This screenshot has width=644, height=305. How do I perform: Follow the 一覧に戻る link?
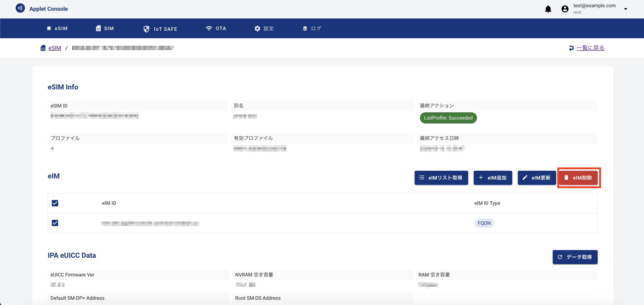click(x=590, y=48)
